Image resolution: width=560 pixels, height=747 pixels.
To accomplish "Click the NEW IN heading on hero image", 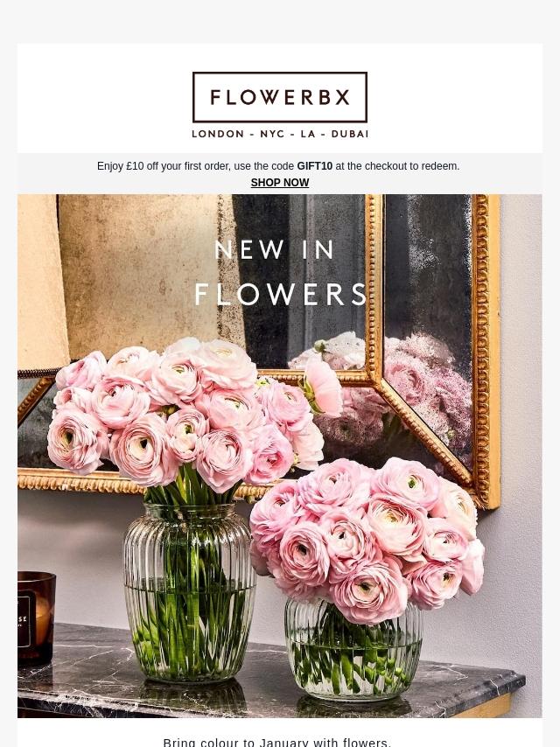I will [275, 249].
